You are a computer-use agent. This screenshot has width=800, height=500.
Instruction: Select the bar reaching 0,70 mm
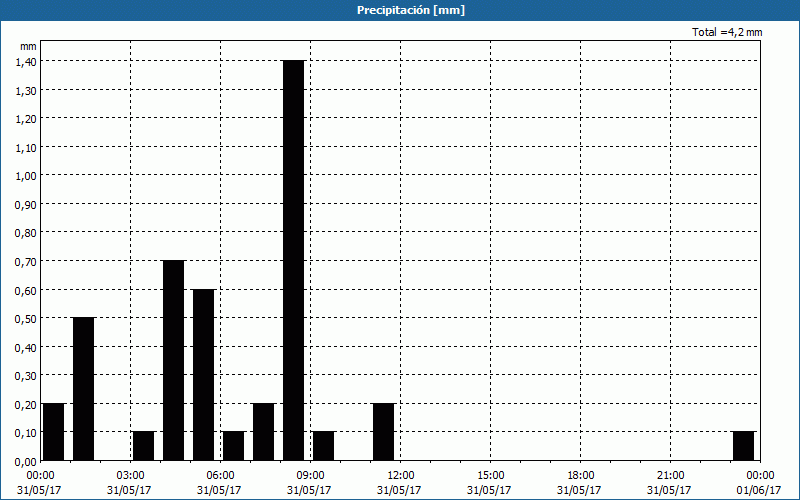pos(173,360)
